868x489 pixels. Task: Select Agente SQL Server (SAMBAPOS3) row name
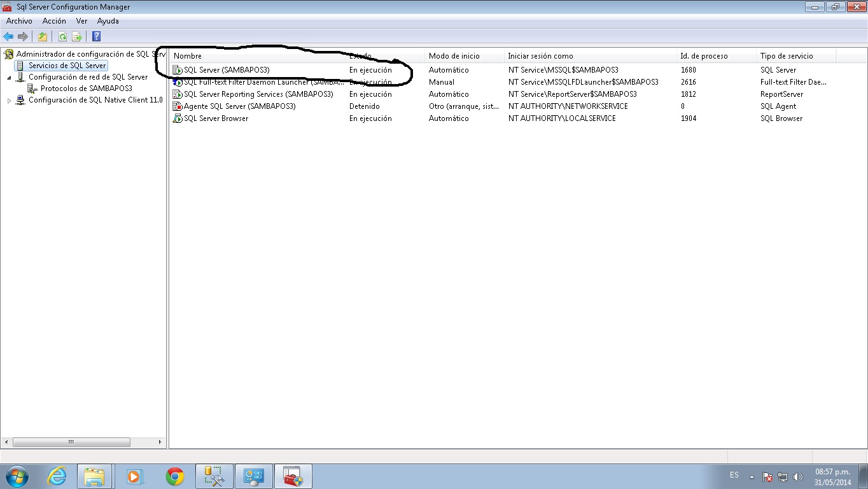(x=240, y=106)
